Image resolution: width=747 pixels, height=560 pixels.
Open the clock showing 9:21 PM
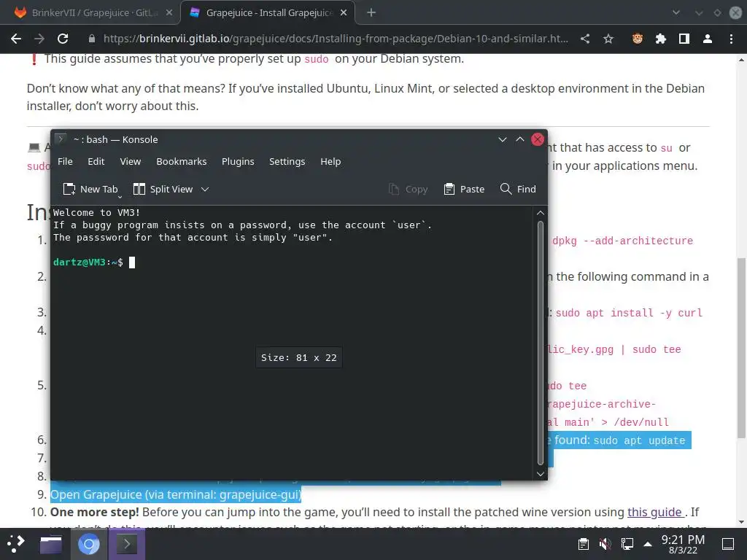pyautogui.click(x=683, y=544)
